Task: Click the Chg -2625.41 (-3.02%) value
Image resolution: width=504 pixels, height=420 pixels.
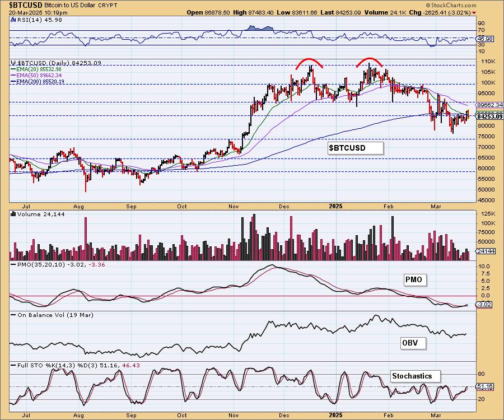Action: 440,12
